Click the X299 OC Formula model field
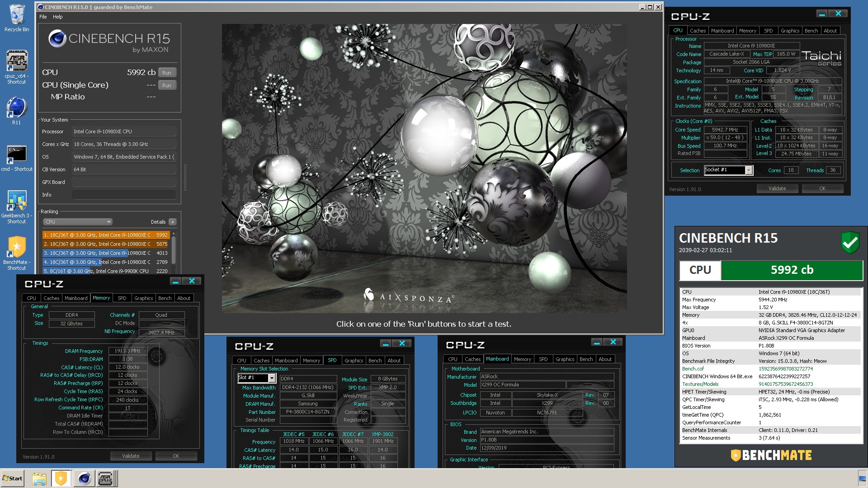 522,385
